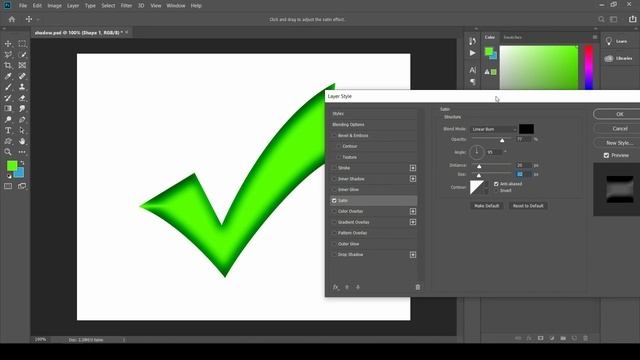The width and height of the screenshot is (640, 360).
Task: Click the New Style button
Action: 619,143
